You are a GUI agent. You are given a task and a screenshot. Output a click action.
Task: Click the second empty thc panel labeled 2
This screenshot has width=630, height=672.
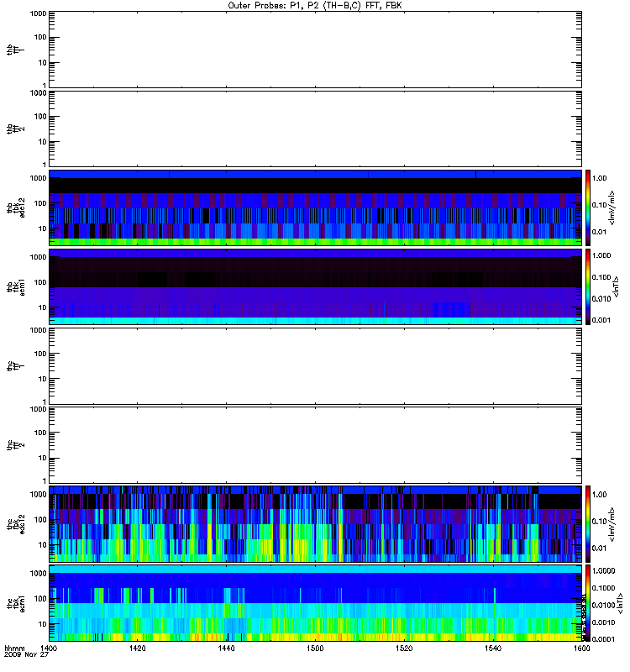315,445
